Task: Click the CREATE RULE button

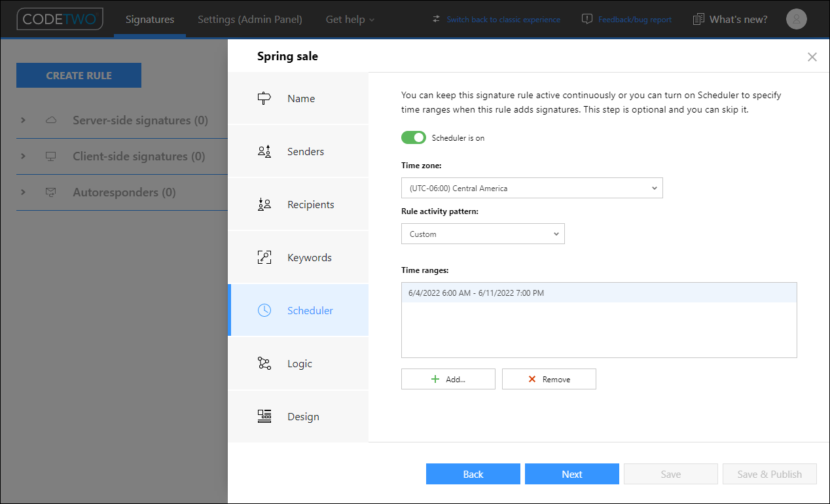Action: pyautogui.click(x=79, y=75)
